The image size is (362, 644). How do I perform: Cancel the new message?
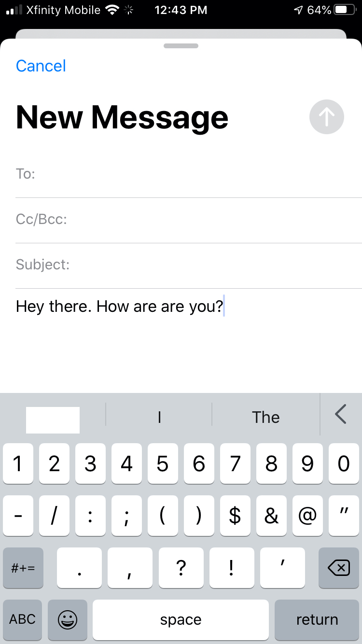(41, 66)
